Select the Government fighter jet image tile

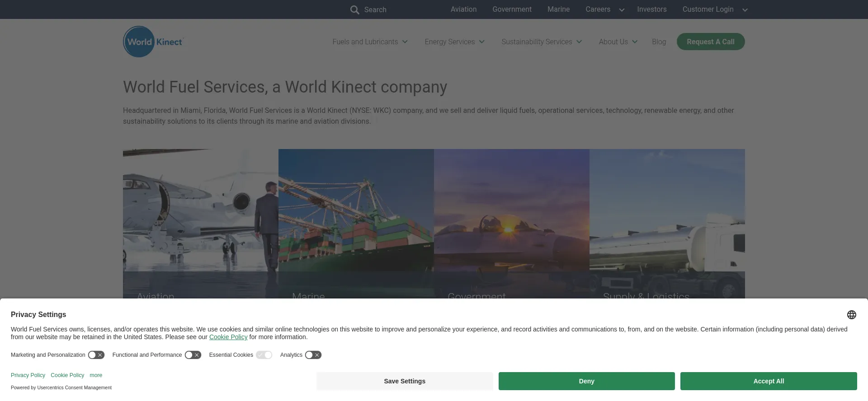[512, 224]
